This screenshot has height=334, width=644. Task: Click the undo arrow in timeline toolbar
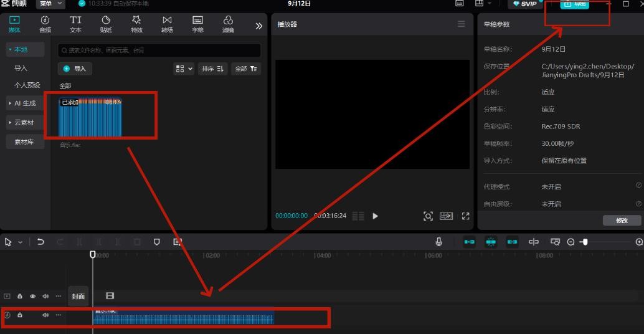[x=40, y=242]
